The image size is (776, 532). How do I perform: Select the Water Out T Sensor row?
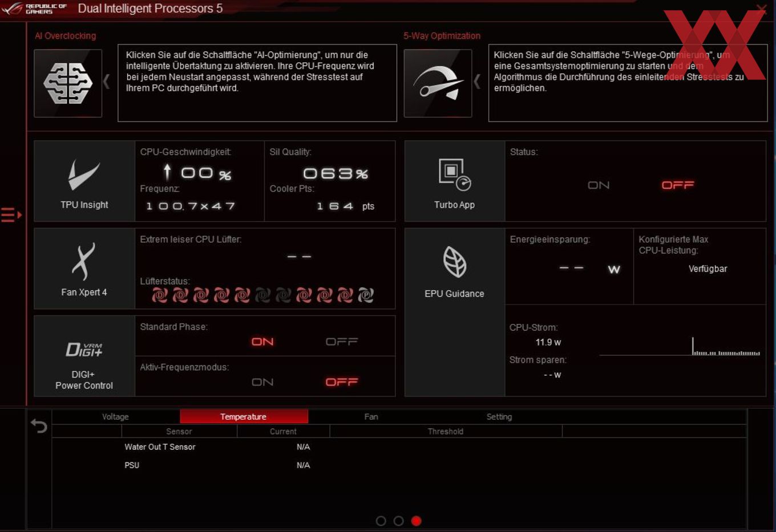[x=399, y=447]
